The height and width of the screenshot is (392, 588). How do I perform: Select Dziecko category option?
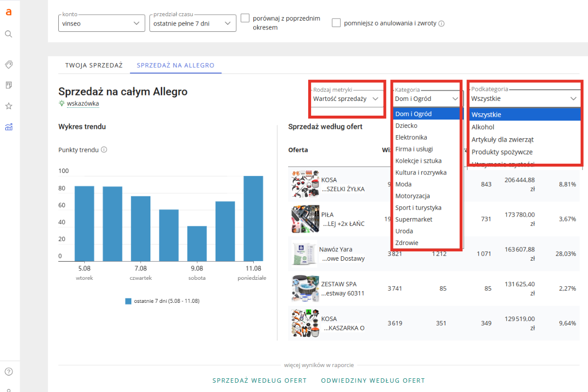pyautogui.click(x=426, y=125)
